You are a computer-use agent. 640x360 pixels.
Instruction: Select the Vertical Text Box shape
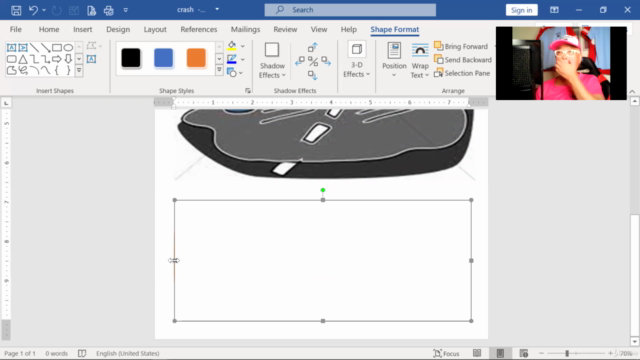(23, 47)
